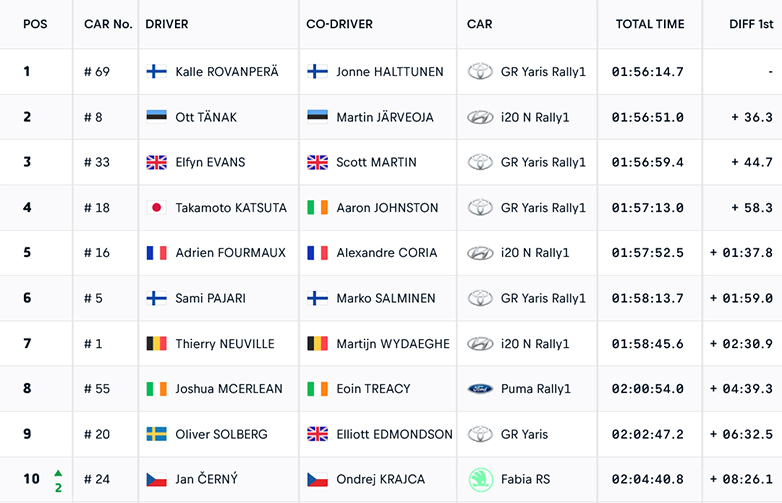
Task: Click the DIFF 1st column header
Action: (744, 24)
